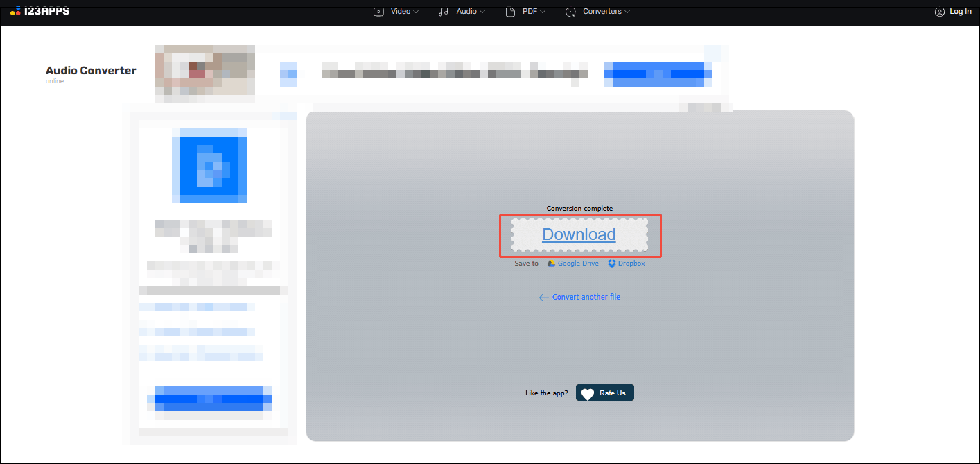Click the PDF document icon

click(x=510, y=12)
